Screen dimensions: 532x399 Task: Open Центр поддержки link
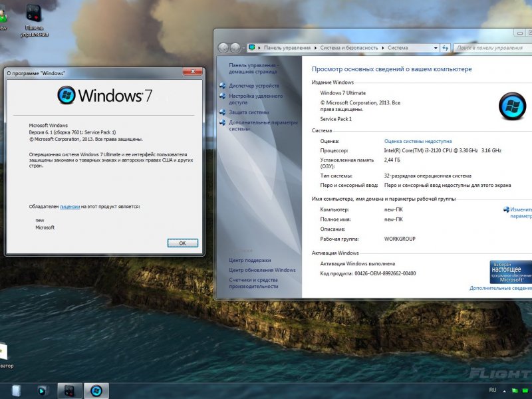click(x=250, y=260)
